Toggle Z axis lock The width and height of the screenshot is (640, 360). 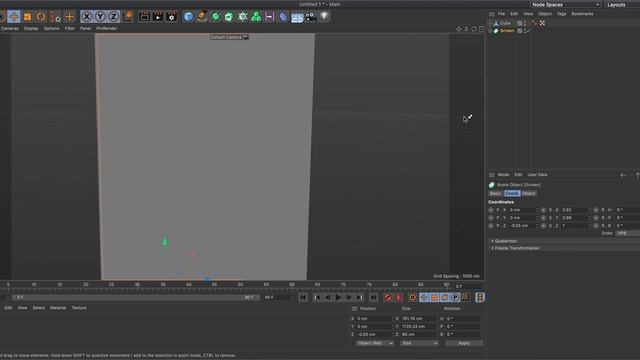tap(113, 17)
